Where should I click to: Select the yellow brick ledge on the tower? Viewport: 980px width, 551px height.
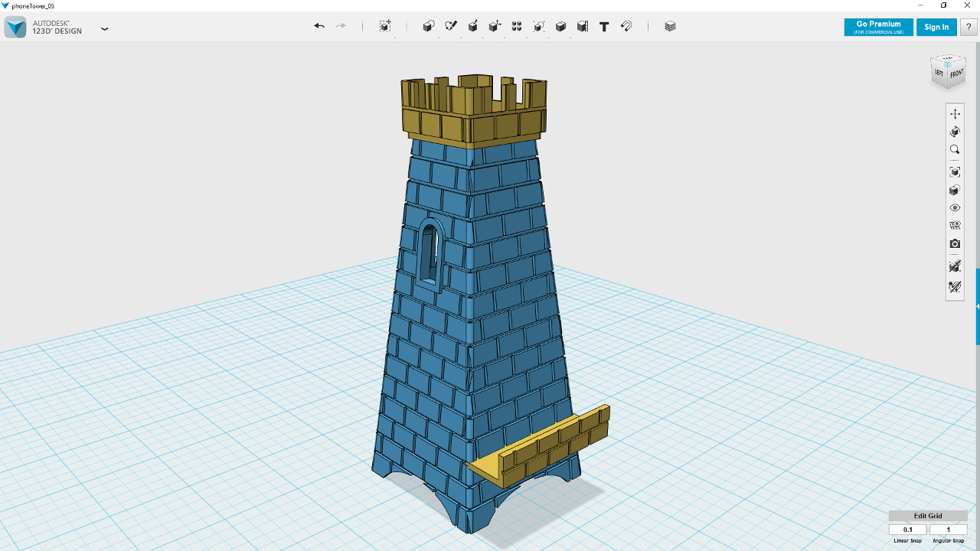pos(538,446)
